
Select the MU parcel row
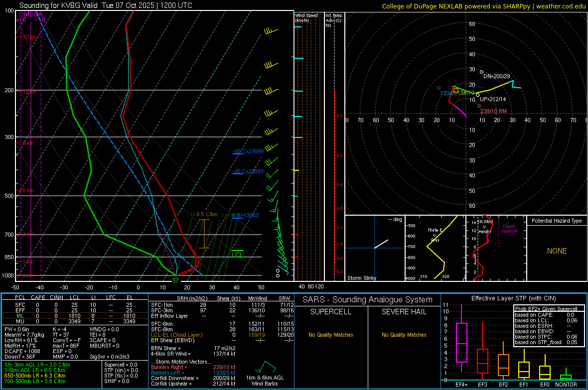pyautogui.click(x=75, y=321)
